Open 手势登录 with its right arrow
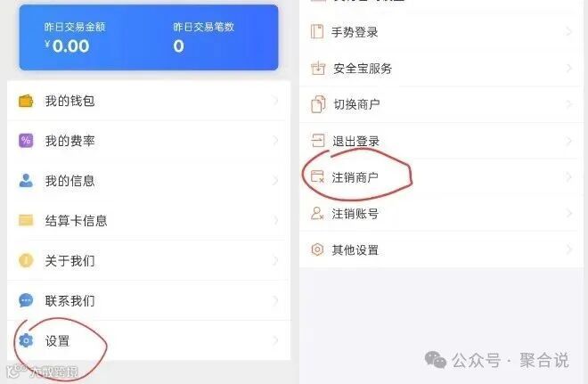 (569, 31)
